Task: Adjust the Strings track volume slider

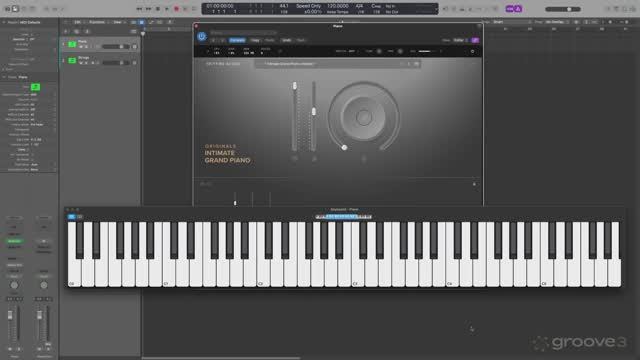Action: tap(116, 63)
